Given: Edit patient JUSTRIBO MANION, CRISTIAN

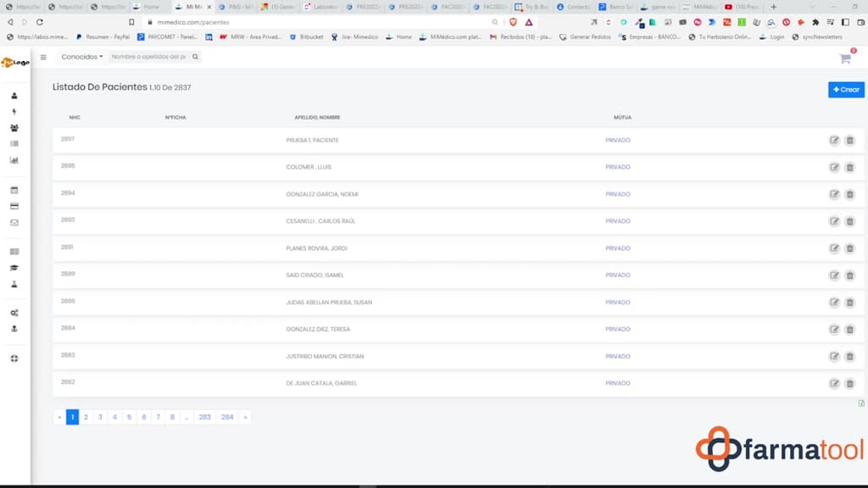Looking at the screenshot, I should 834,357.
